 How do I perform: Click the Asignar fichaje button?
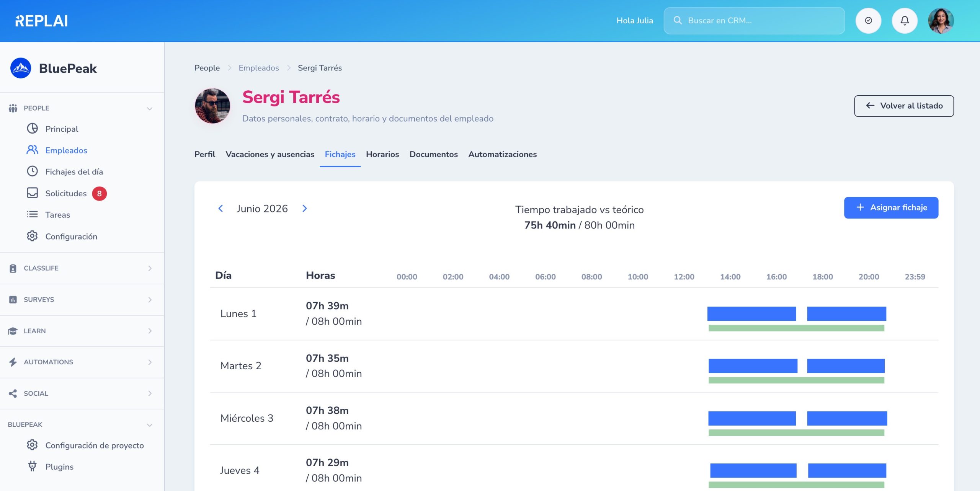click(x=891, y=208)
